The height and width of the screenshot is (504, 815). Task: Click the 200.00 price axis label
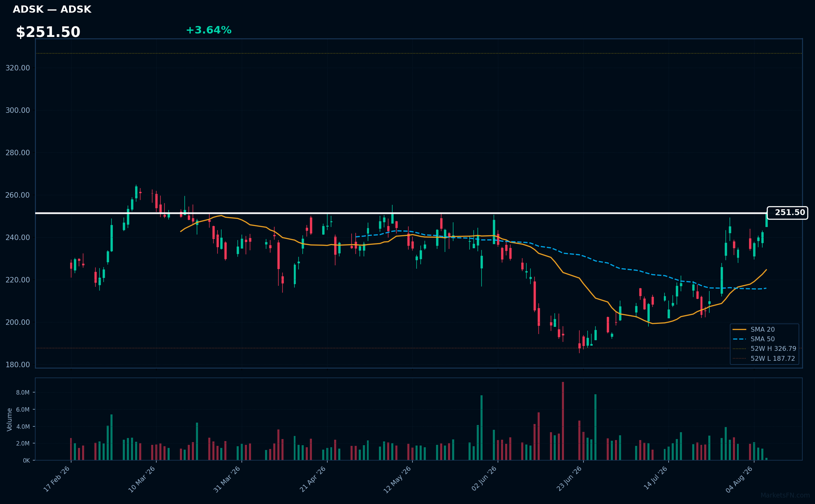pyautogui.click(x=18, y=322)
